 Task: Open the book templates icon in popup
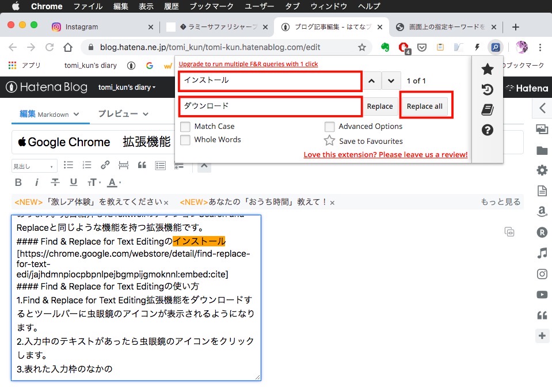pos(487,110)
